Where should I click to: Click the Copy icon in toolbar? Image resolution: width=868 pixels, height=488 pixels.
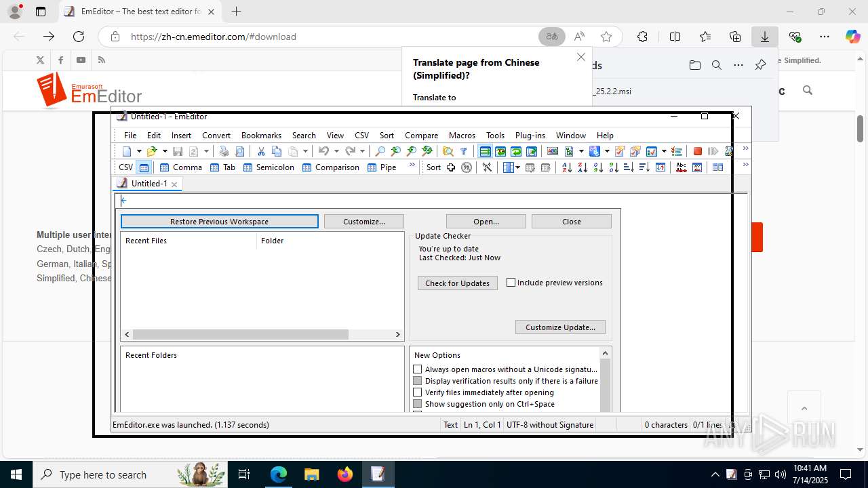tap(277, 151)
